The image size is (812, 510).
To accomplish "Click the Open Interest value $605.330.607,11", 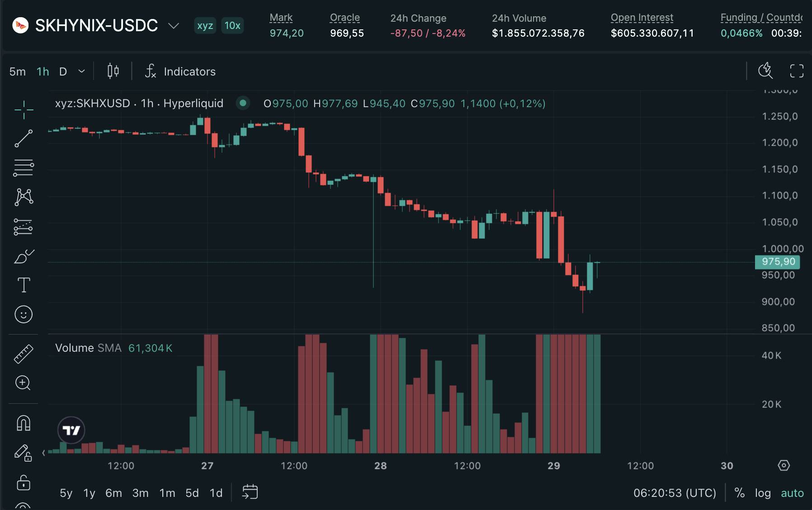I will 652,33.
